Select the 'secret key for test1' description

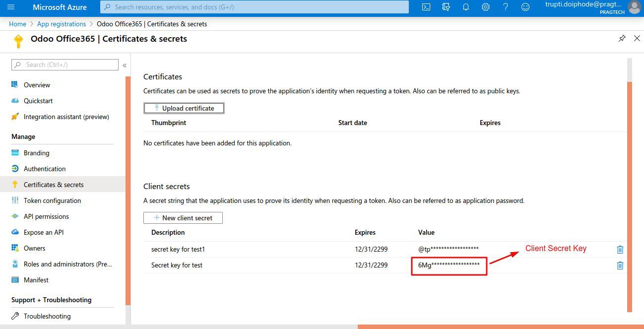pos(178,249)
